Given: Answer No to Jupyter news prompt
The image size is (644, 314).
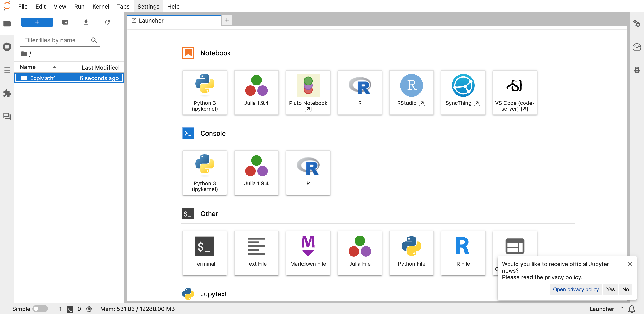Looking at the screenshot, I should 626,289.
